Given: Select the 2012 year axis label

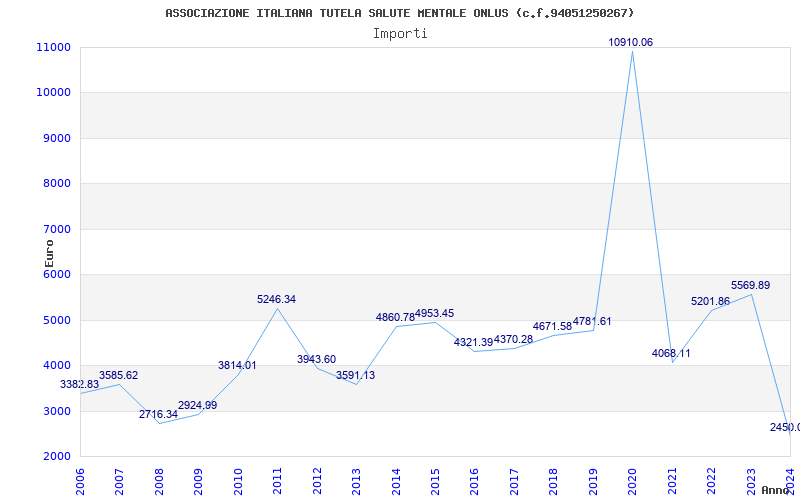Looking at the screenshot, I should coord(317,481).
